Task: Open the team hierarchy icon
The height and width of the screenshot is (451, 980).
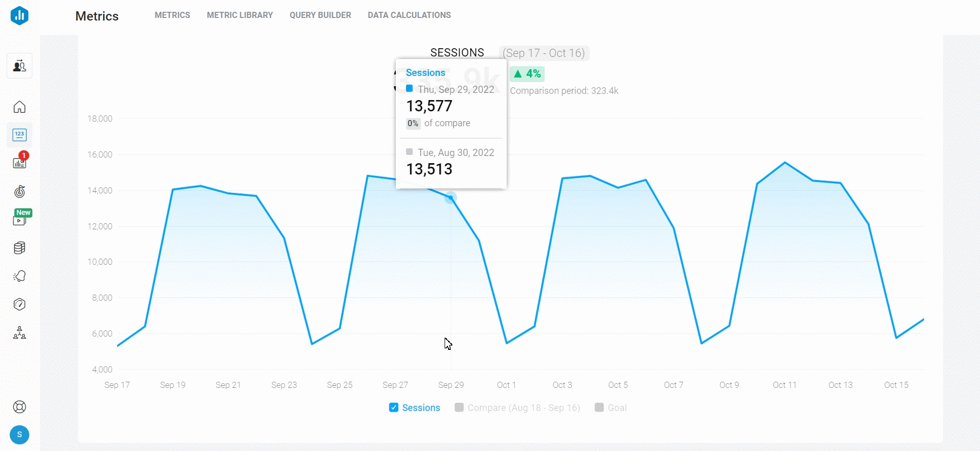Action: point(20,333)
